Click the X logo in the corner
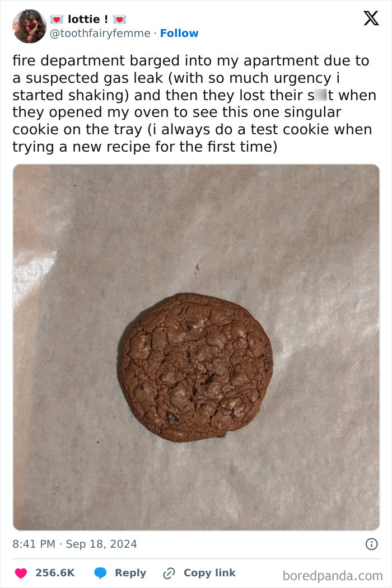Viewport: 392px width, 588px height. click(371, 18)
